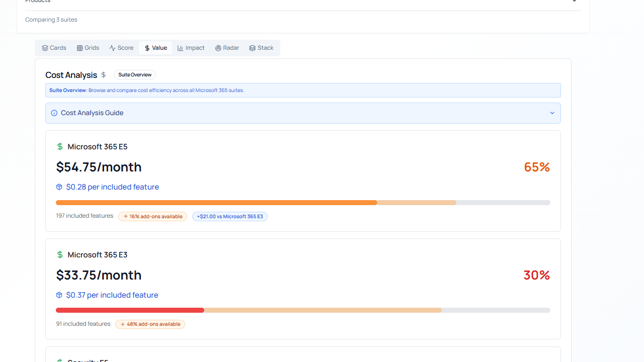This screenshot has height=362, width=644.
Task: Switch to the Cards view tab
Action: (x=54, y=48)
